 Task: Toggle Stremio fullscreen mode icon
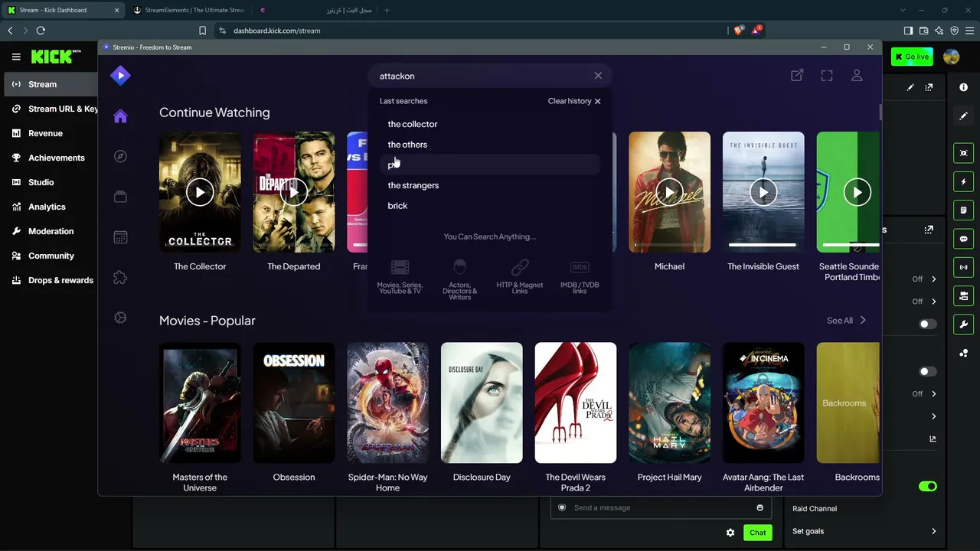pos(827,75)
